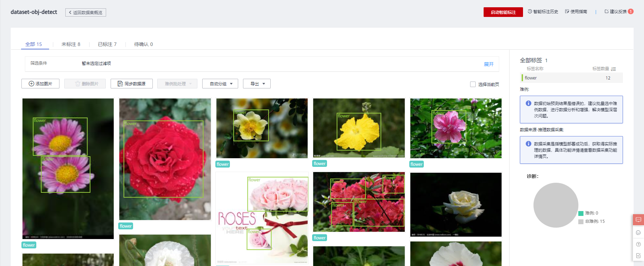This screenshot has width=644, height=266.
Task: Go back via 返回数据集概览 button
Action: point(86,12)
